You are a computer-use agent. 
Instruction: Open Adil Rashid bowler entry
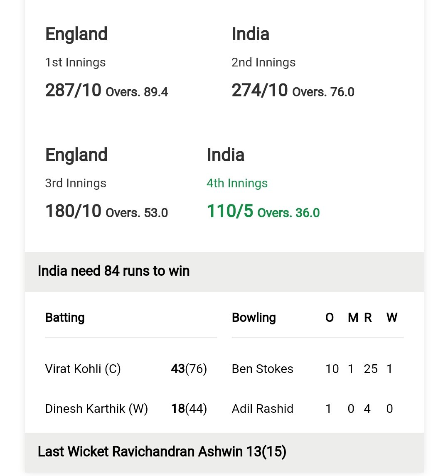[262, 409]
